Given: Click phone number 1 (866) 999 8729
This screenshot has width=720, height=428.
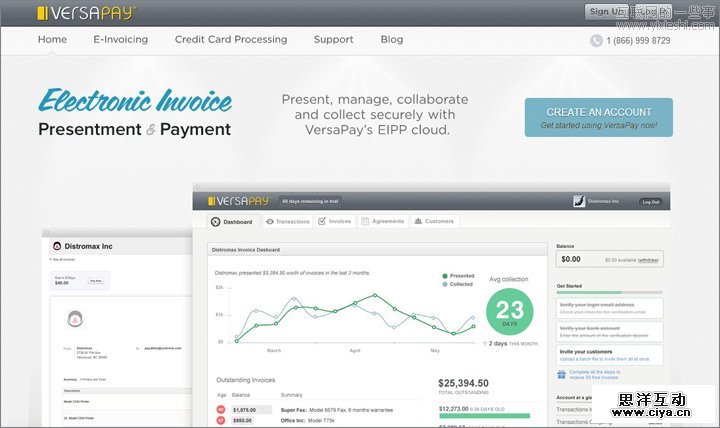Looking at the screenshot, I should pyautogui.click(x=638, y=40).
